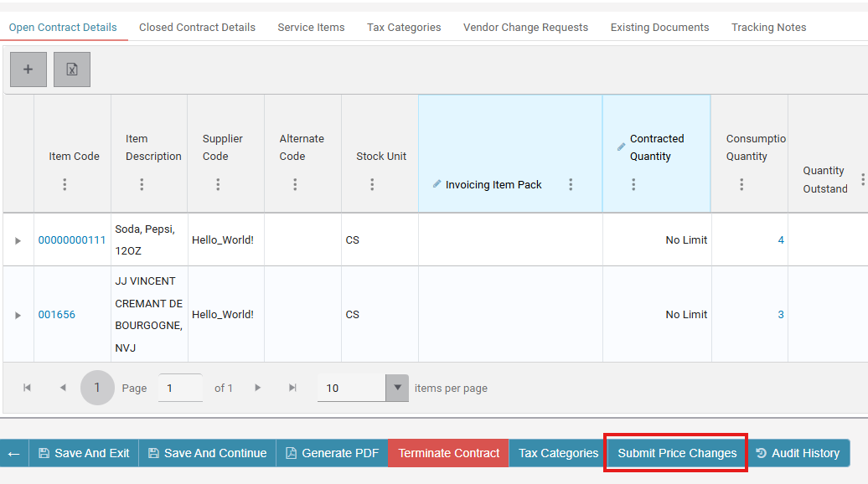868x484 pixels.
Task: Open Stock Unit column menu dots
Action: click(x=372, y=184)
